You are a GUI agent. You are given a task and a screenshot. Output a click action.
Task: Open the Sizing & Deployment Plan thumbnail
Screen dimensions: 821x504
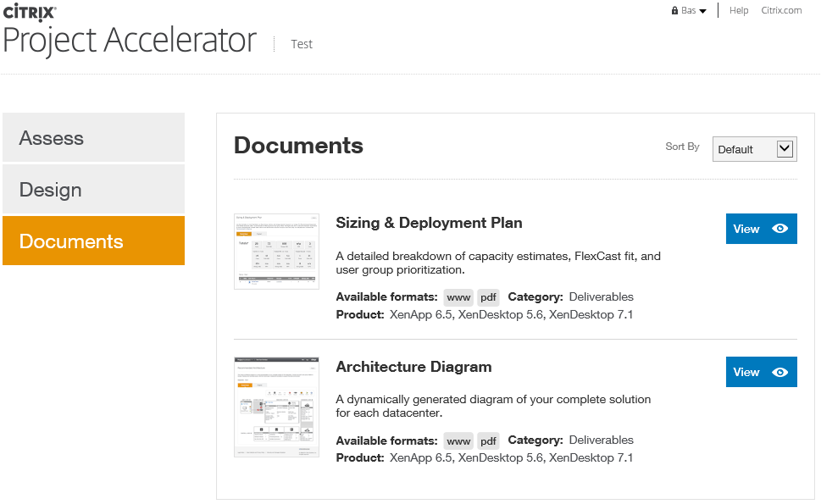pos(277,252)
